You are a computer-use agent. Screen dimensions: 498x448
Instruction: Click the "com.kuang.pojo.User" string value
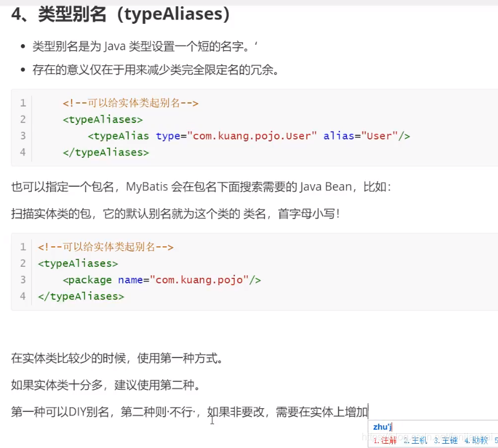pyautogui.click(x=252, y=136)
